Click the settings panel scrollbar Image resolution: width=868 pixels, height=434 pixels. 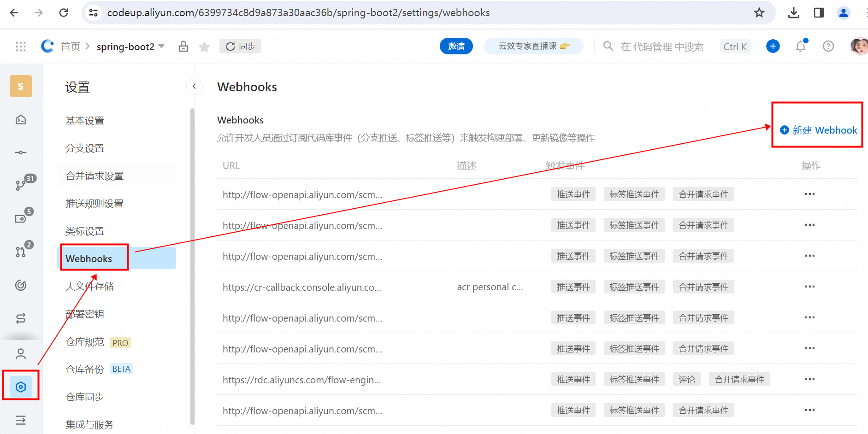point(192,266)
